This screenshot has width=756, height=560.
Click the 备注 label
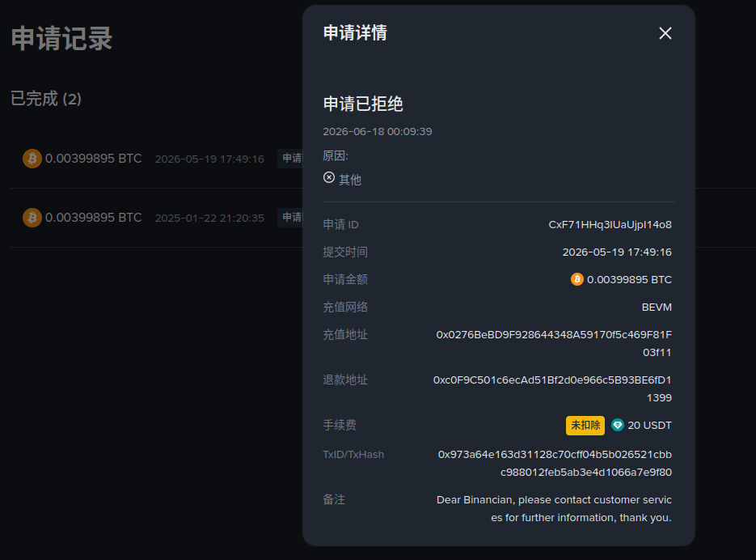coord(334,499)
